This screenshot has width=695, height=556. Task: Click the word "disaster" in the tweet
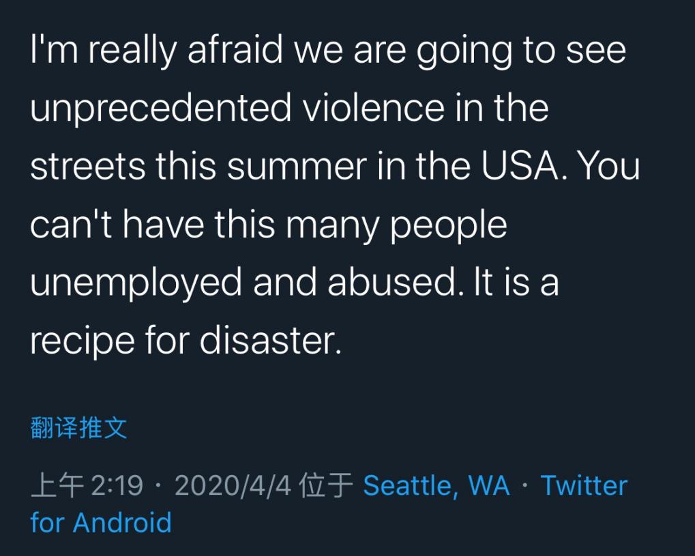pos(267,341)
